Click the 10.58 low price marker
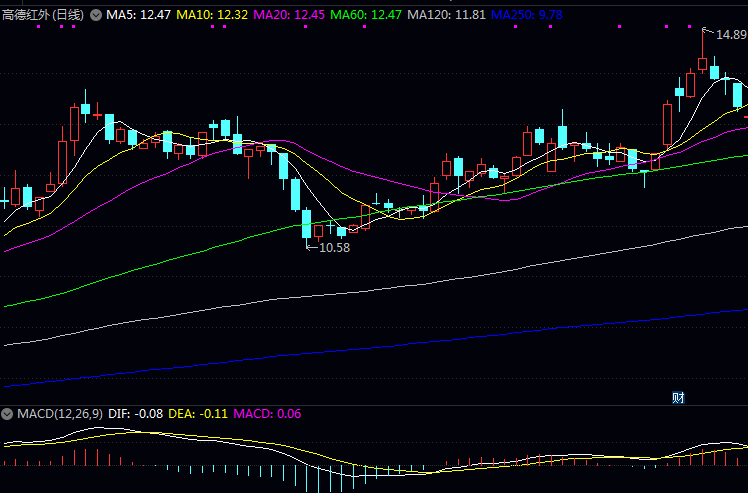 click(x=334, y=247)
